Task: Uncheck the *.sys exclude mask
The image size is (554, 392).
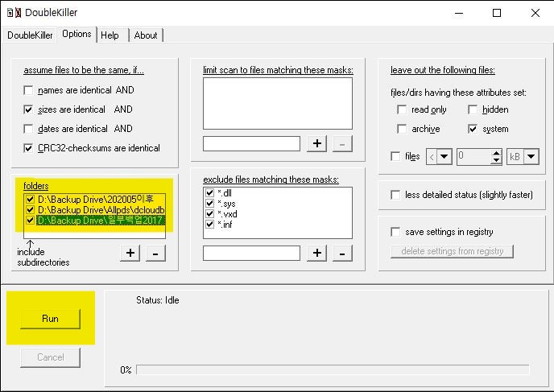Action: (210, 204)
